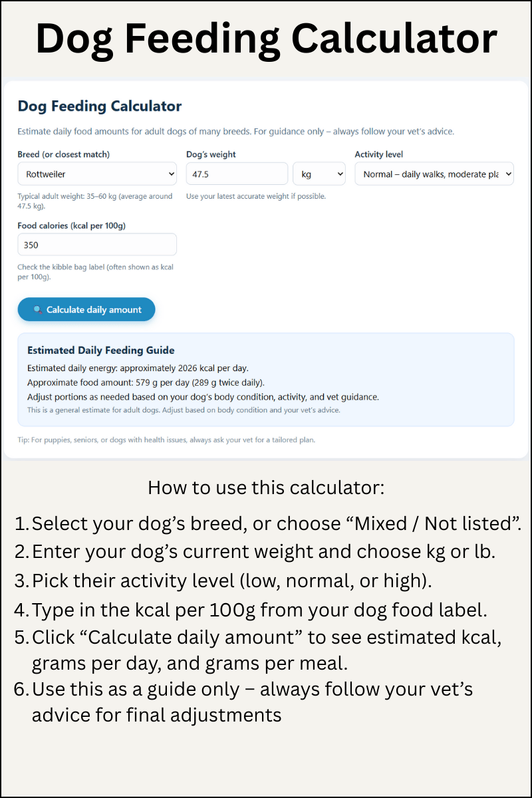Click the estimated daily energy 2026 kcal line
532x798 pixels.
[x=138, y=368]
